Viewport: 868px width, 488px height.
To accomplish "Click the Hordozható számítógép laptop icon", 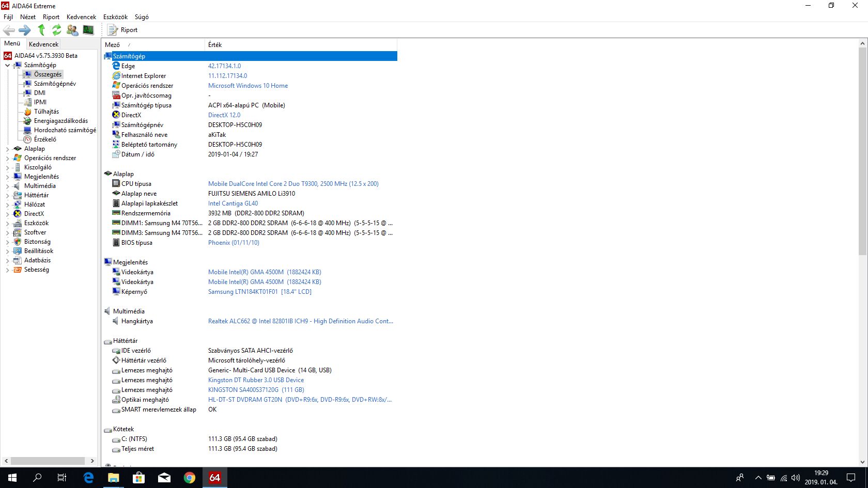I will pyautogui.click(x=27, y=130).
